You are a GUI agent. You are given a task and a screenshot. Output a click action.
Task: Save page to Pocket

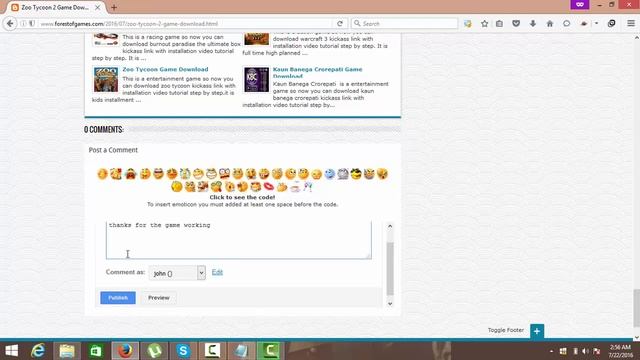[516, 24]
